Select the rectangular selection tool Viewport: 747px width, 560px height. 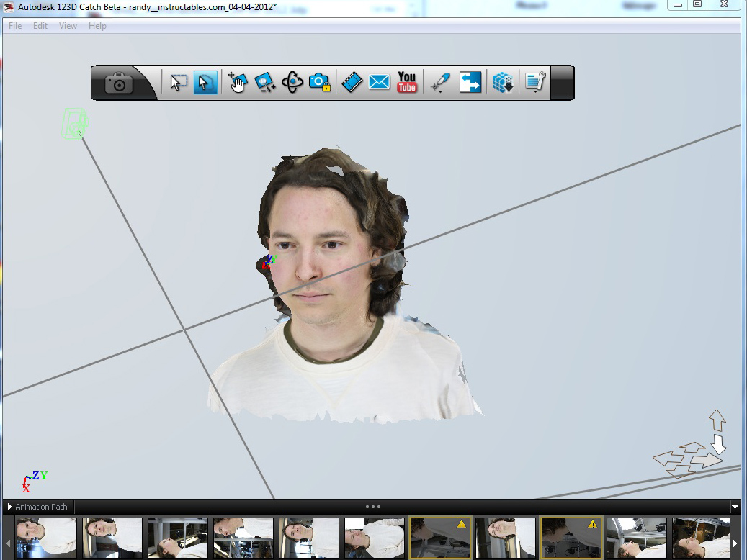(x=178, y=83)
